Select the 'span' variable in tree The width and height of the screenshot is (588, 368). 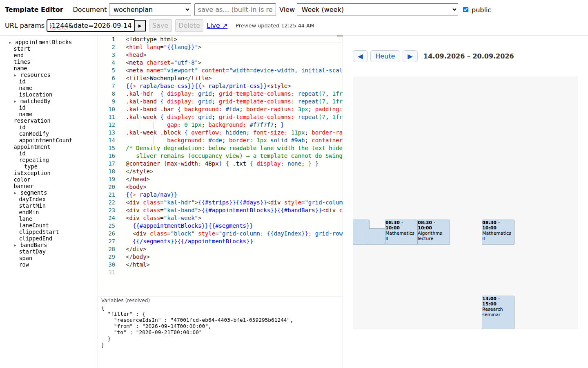(x=26, y=258)
